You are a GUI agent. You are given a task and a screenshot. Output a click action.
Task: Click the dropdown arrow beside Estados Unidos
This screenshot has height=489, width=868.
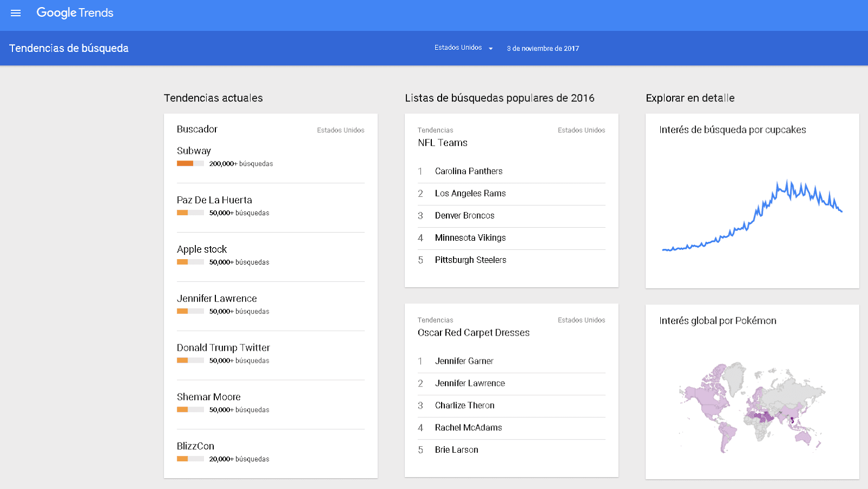490,49
